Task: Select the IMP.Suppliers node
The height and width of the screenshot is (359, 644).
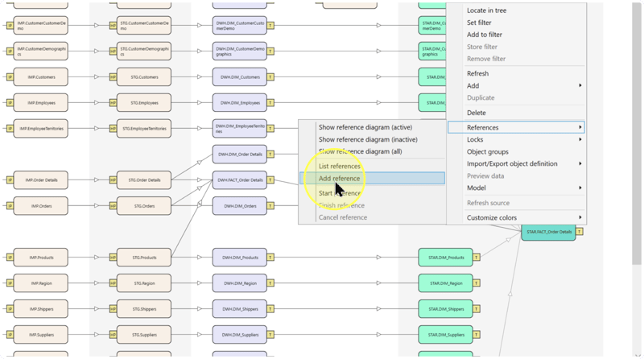Action: click(x=41, y=335)
